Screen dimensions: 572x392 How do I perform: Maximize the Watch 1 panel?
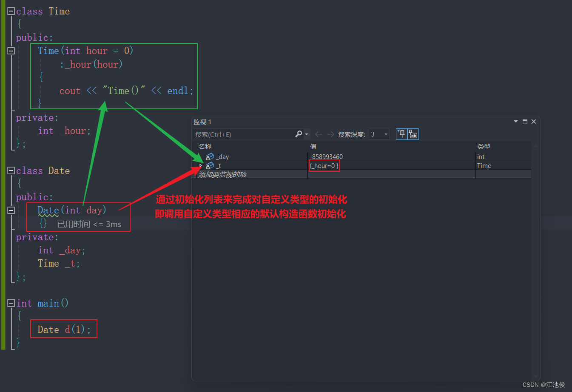point(525,122)
